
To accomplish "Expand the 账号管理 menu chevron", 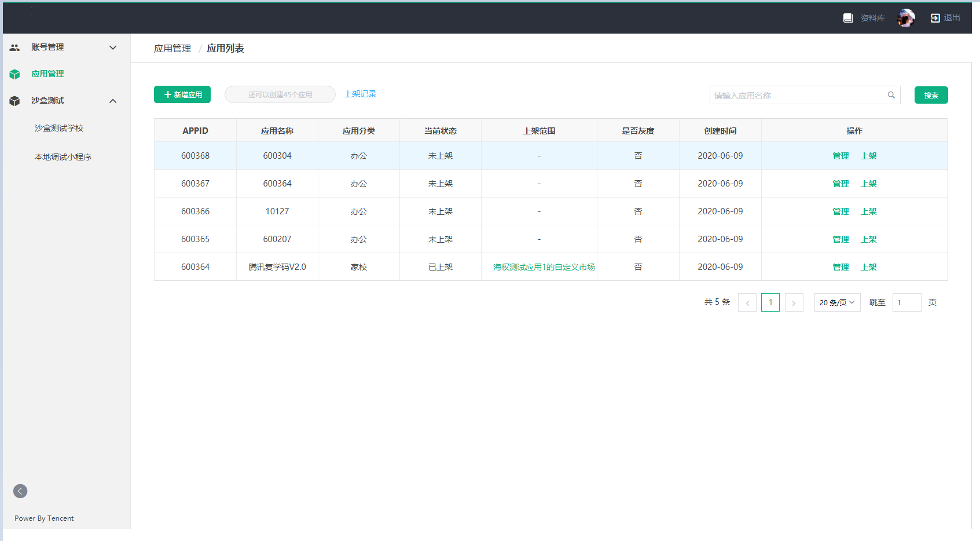I will 113,47.
